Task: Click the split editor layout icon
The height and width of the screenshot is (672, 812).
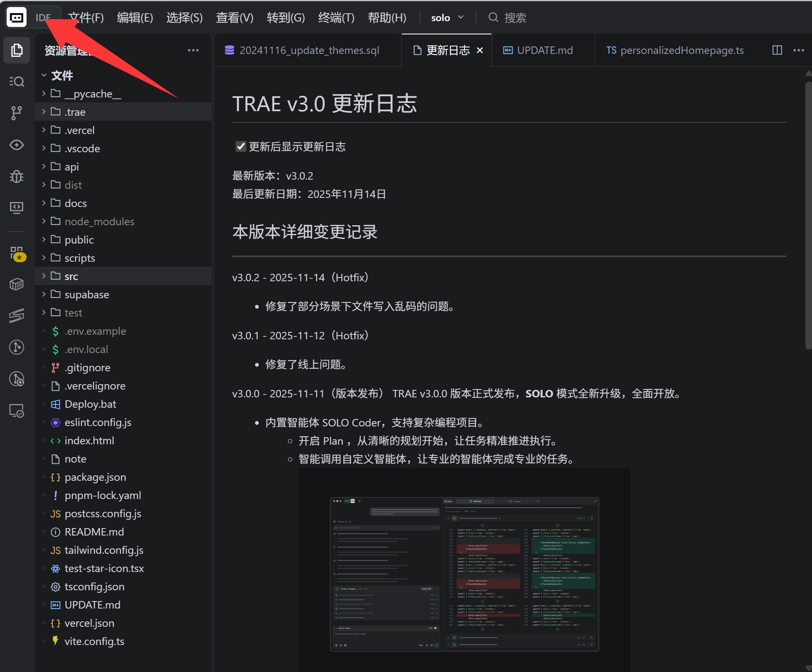Action: [x=777, y=50]
